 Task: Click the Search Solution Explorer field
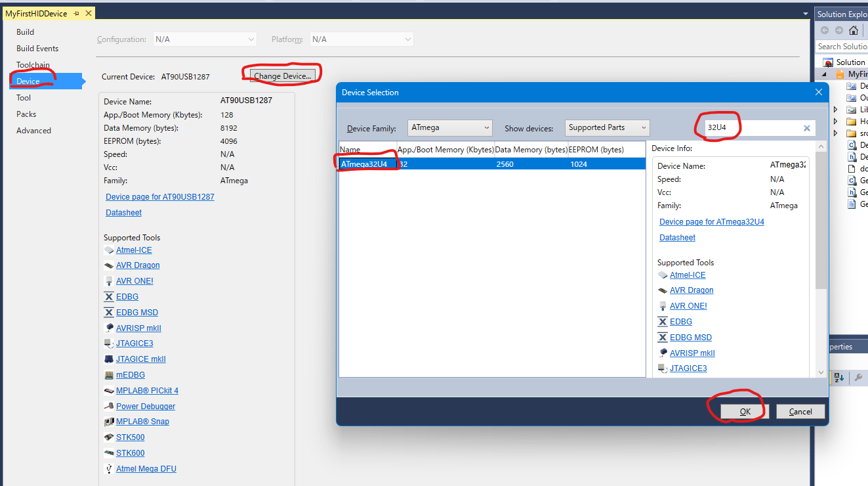[842, 47]
